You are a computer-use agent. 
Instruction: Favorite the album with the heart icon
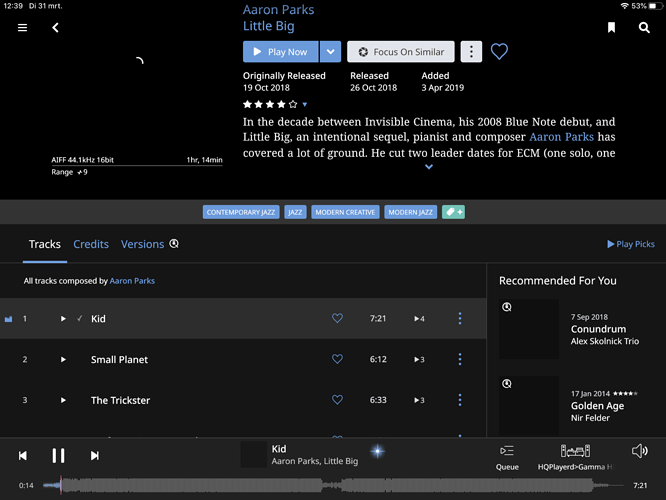point(499,51)
